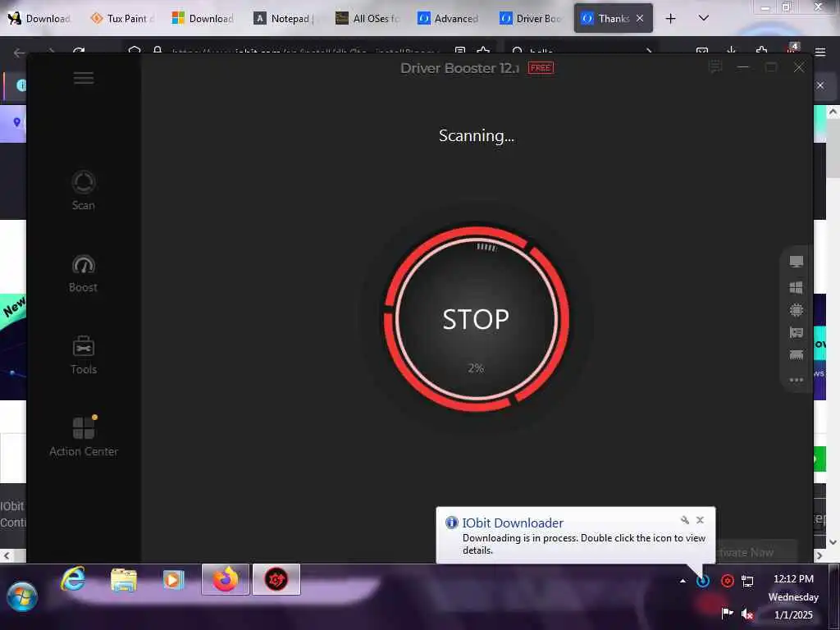
Task: Click the red Driver Booster tray icon
Action: (x=727, y=581)
